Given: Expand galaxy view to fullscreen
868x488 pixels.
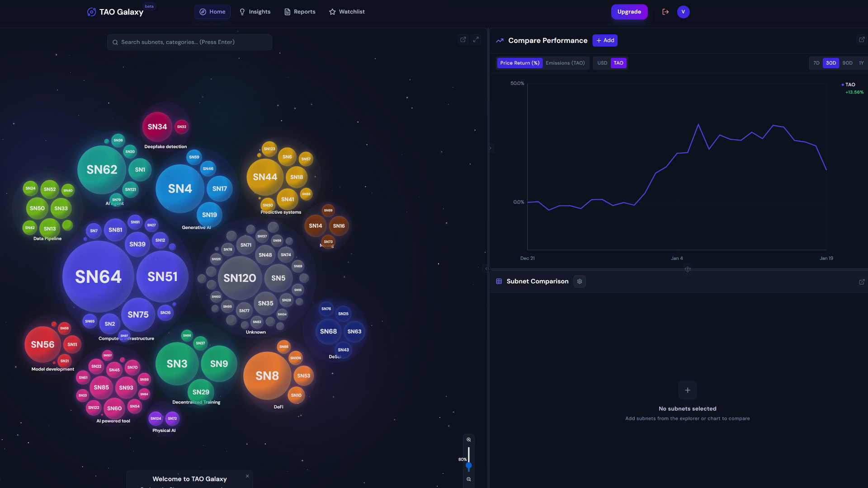Looking at the screenshot, I should tap(476, 40).
